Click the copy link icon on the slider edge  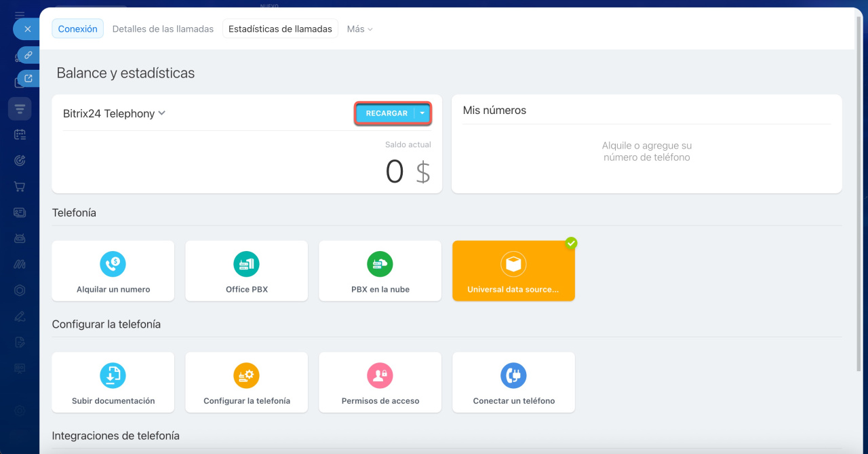tap(28, 55)
